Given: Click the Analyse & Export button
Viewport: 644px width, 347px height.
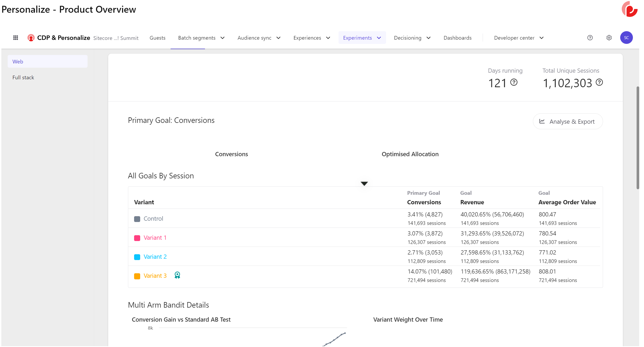Looking at the screenshot, I should [568, 122].
